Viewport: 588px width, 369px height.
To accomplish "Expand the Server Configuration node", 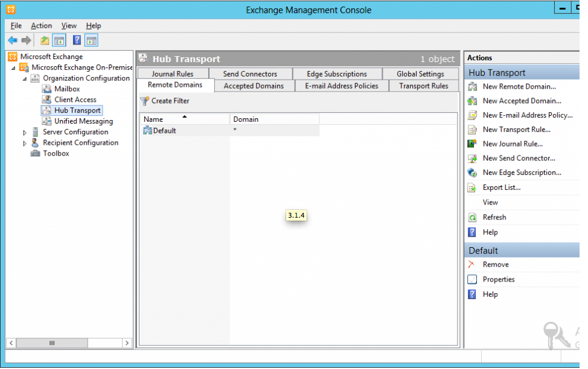I will (x=25, y=133).
